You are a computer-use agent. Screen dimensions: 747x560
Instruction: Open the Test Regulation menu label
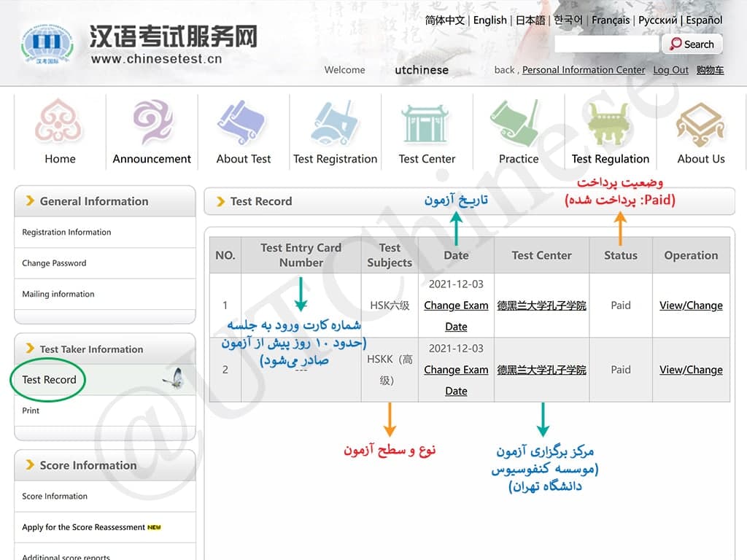pos(611,158)
